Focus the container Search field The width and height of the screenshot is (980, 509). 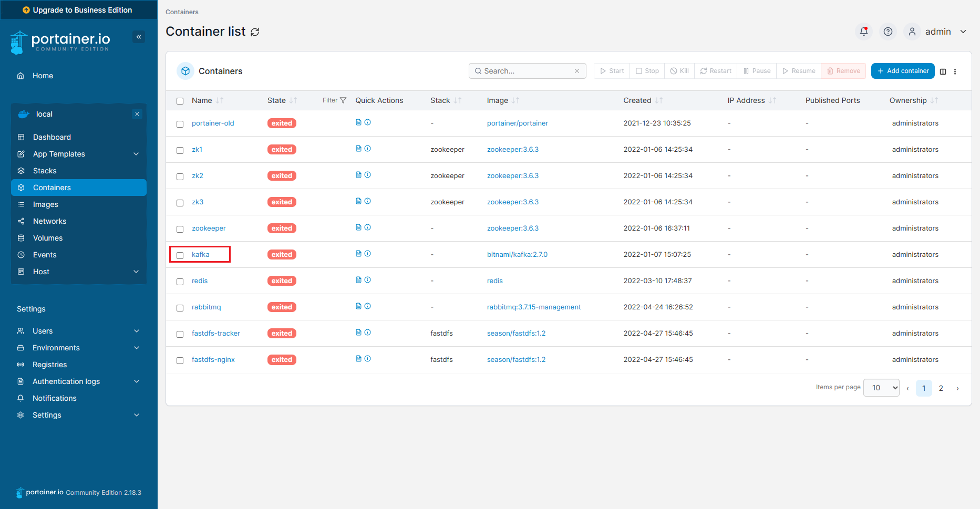click(527, 71)
